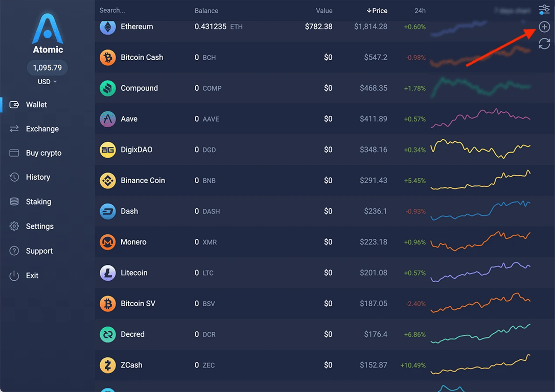Click the Monero price $223.18
Viewport: 555px width, 392px height.
tap(374, 242)
